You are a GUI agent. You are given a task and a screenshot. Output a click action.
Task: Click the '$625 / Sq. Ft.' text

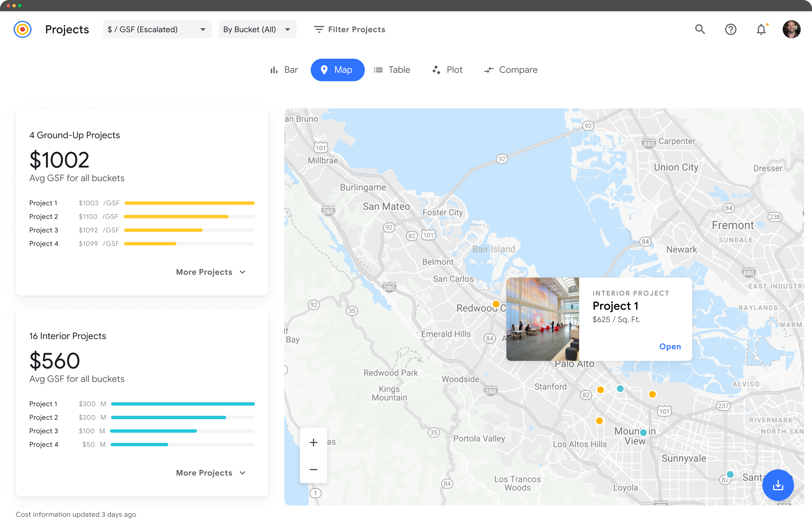coord(616,319)
